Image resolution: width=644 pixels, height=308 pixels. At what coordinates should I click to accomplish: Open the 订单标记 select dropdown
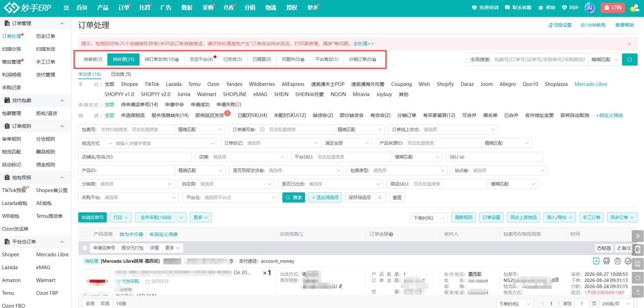click(271, 143)
